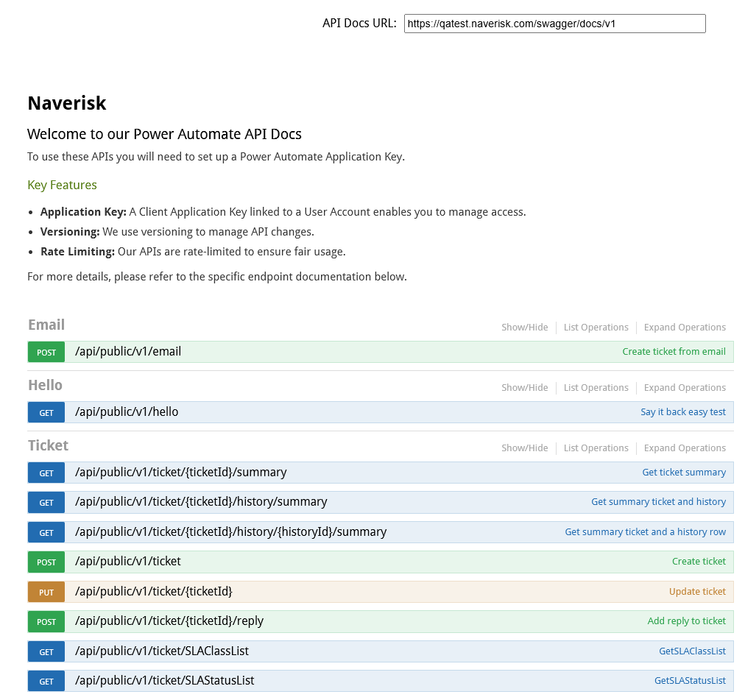Toggle Show/Hide for the Hello section
Screen dimensions: 745x700
[525, 388]
